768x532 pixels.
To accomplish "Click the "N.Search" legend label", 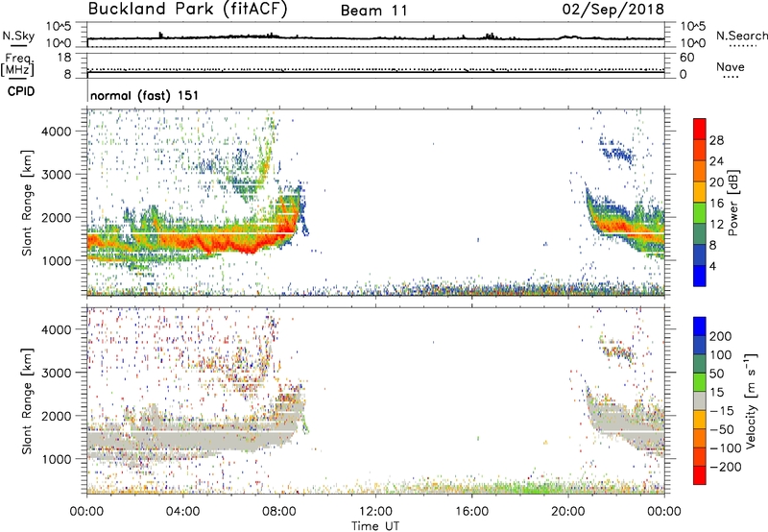I will click(x=742, y=36).
